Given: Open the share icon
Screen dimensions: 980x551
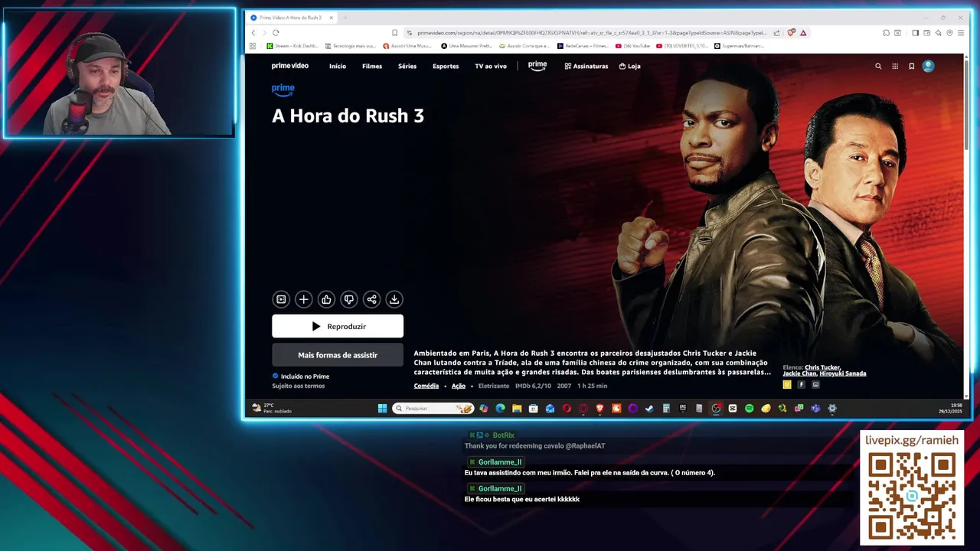Looking at the screenshot, I should [x=371, y=299].
